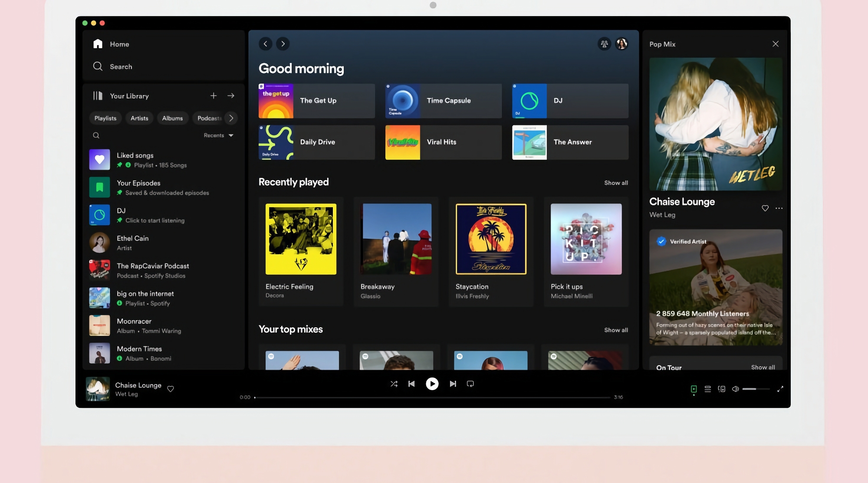Screen dimensions: 868x483
Task: Open the Recents sort dropdown
Action: point(218,135)
